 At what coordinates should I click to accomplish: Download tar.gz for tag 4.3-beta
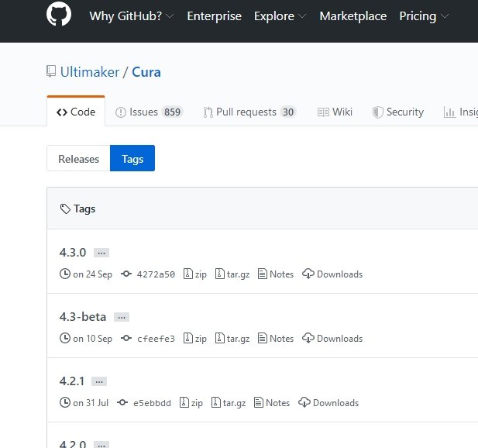tap(232, 339)
